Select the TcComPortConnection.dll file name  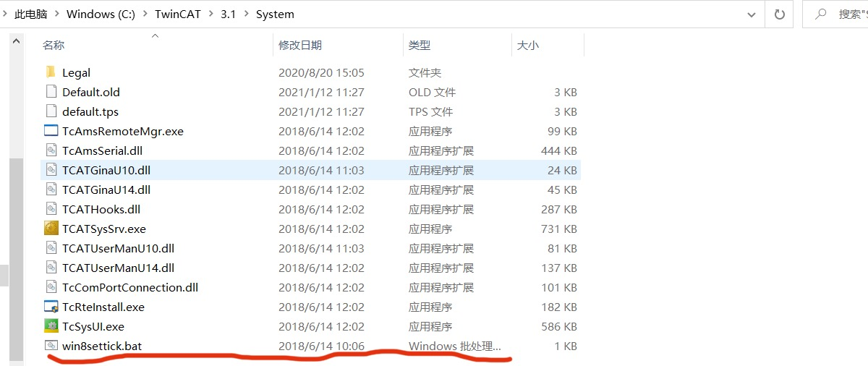coord(130,287)
